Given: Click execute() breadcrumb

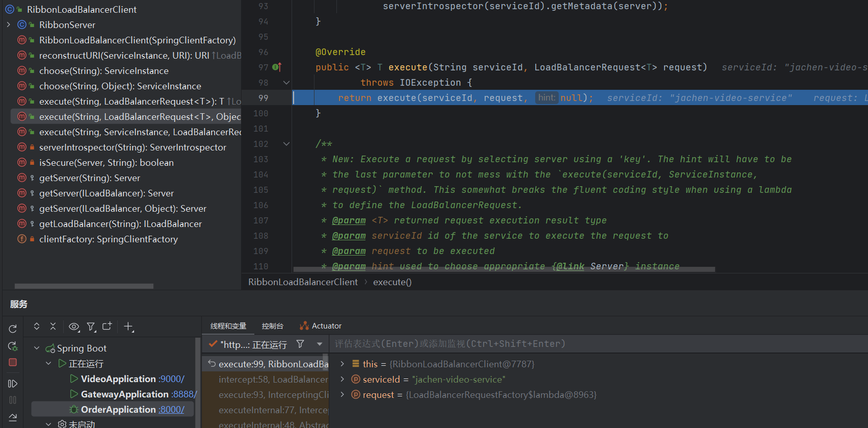Looking at the screenshot, I should pos(392,282).
